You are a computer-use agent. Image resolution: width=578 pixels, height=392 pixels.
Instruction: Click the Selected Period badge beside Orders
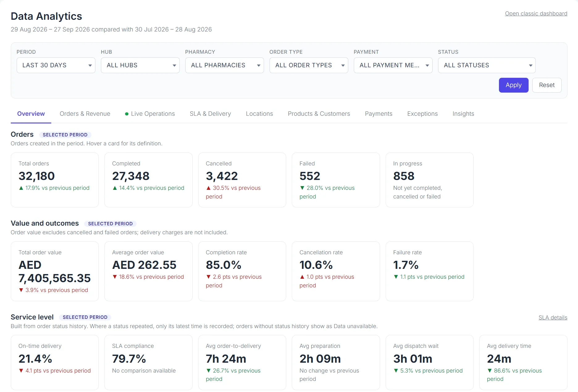pos(65,135)
